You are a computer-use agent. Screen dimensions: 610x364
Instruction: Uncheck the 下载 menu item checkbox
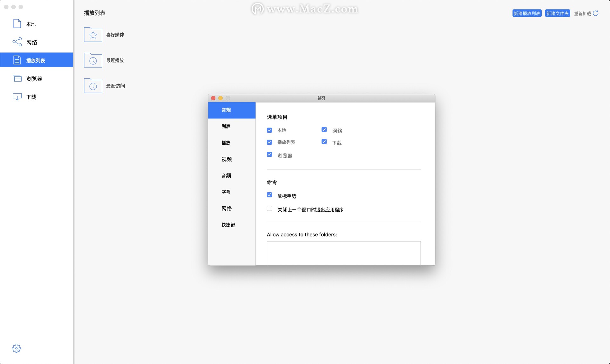pos(324,142)
